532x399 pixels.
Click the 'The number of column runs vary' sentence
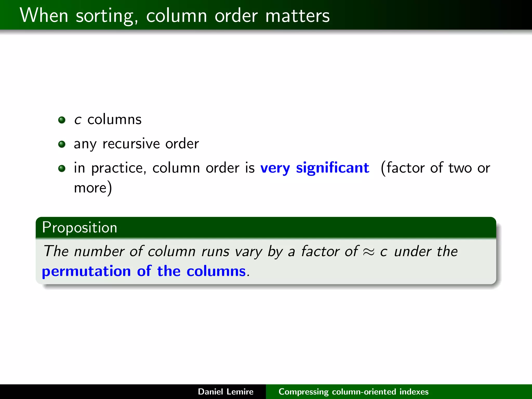click(250, 251)
